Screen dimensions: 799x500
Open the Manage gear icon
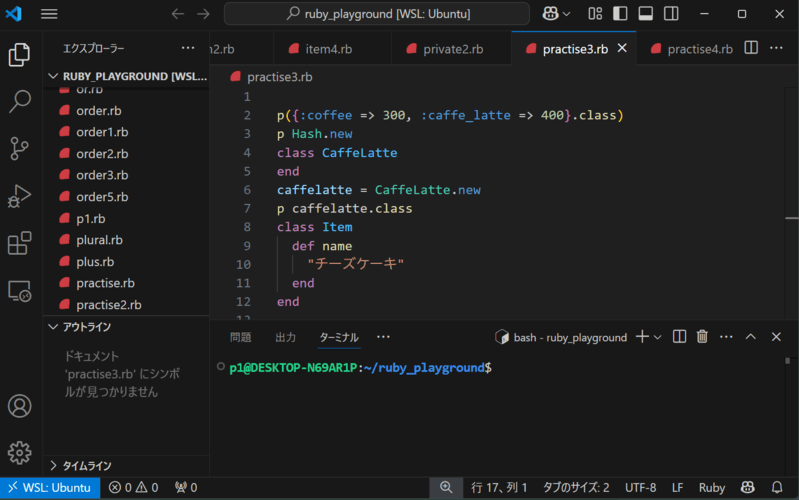coord(19,453)
